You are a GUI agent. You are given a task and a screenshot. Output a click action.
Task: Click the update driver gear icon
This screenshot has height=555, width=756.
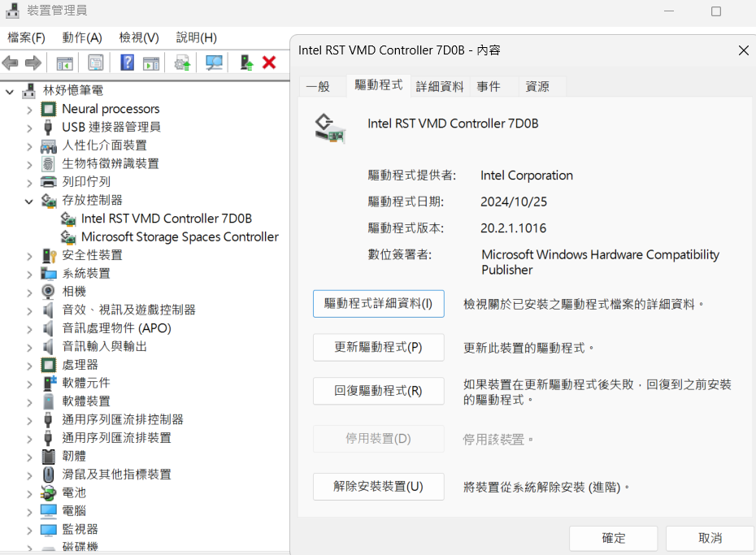pyautogui.click(x=182, y=63)
